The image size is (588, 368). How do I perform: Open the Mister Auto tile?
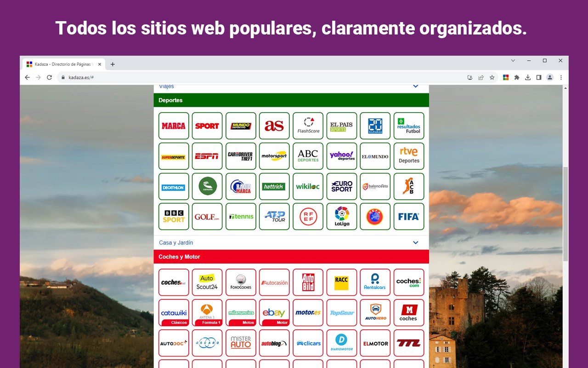(241, 343)
